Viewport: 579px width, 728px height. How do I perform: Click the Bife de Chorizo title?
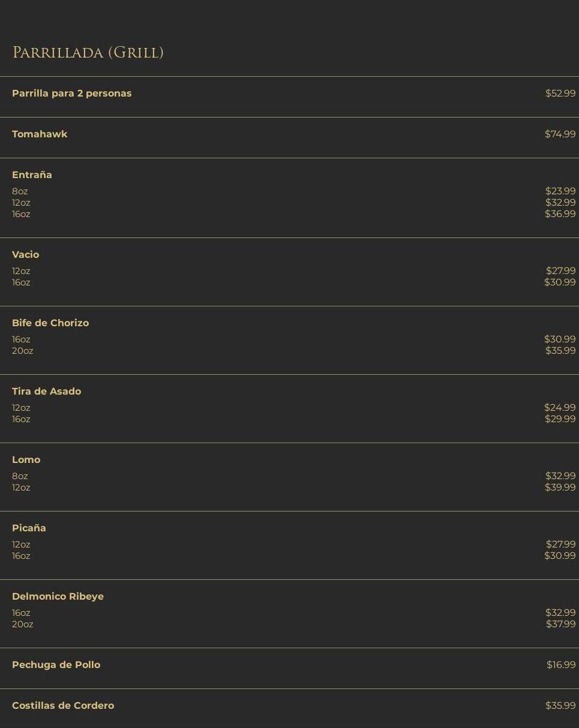pyautogui.click(x=50, y=323)
